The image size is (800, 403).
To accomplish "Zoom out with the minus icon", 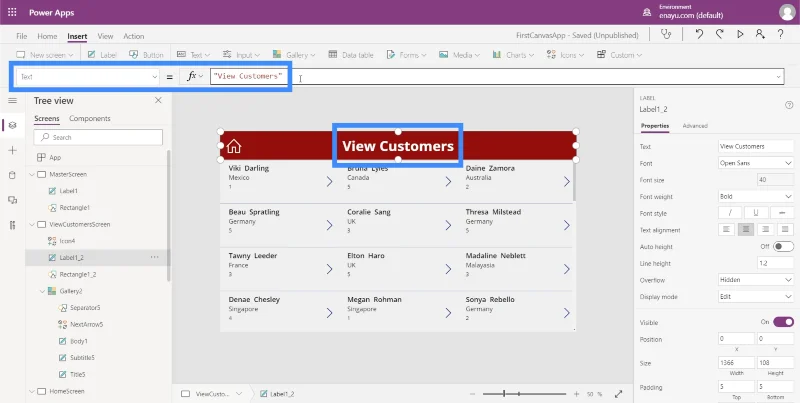I will pyautogui.click(x=472, y=394).
